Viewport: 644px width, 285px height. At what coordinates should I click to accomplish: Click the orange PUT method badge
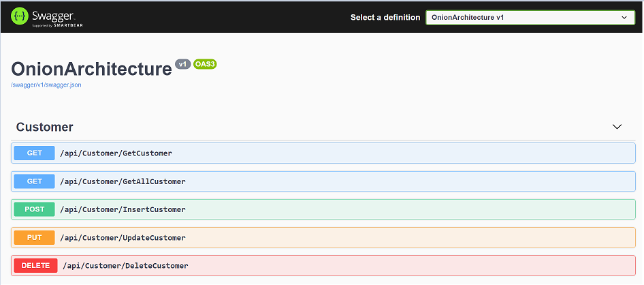coord(35,237)
